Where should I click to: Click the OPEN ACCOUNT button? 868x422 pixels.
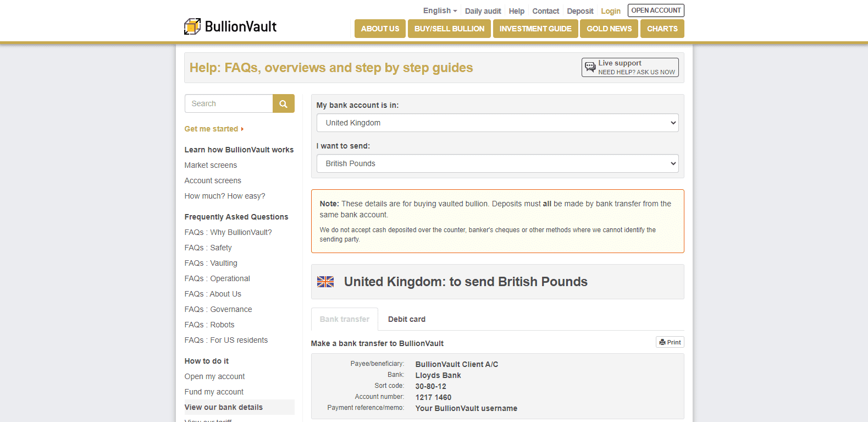point(656,10)
